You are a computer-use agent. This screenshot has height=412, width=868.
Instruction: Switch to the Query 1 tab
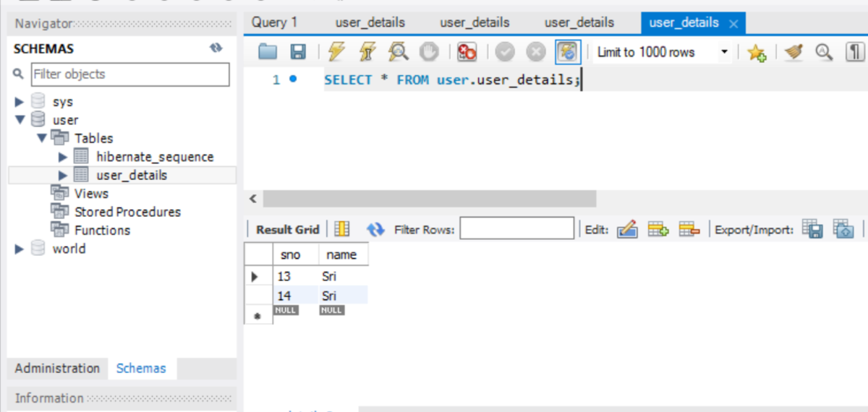click(274, 22)
